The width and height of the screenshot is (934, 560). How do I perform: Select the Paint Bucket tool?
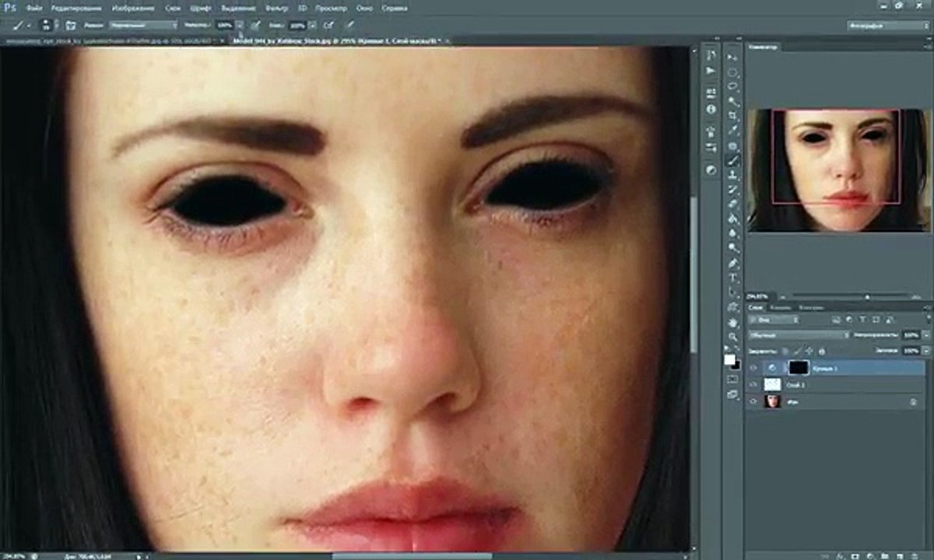(732, 219)
